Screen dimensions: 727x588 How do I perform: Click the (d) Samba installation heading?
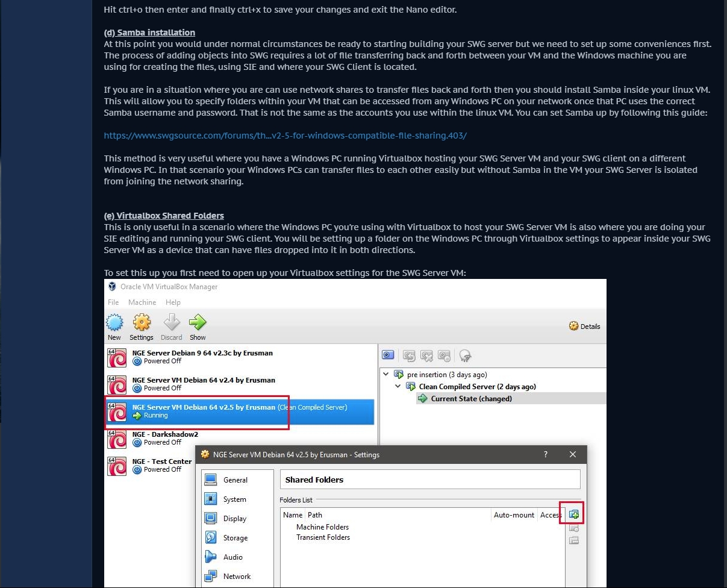click(149, 33)
